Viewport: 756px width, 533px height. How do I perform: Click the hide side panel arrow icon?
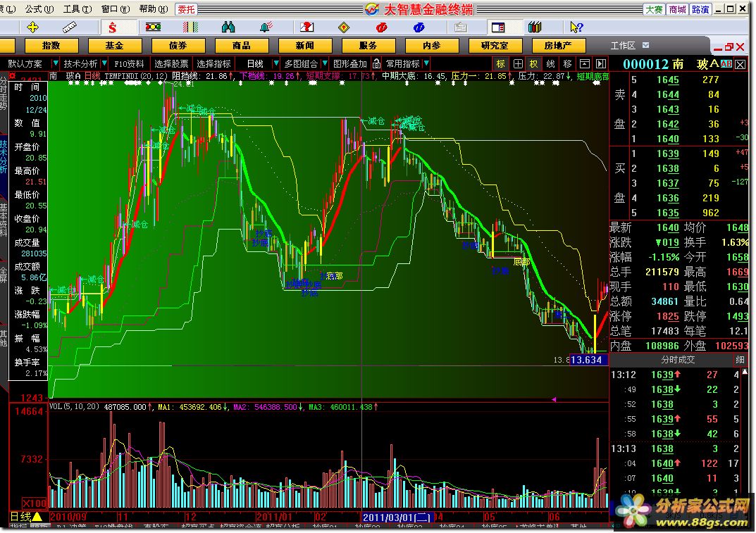coord(601,63)
